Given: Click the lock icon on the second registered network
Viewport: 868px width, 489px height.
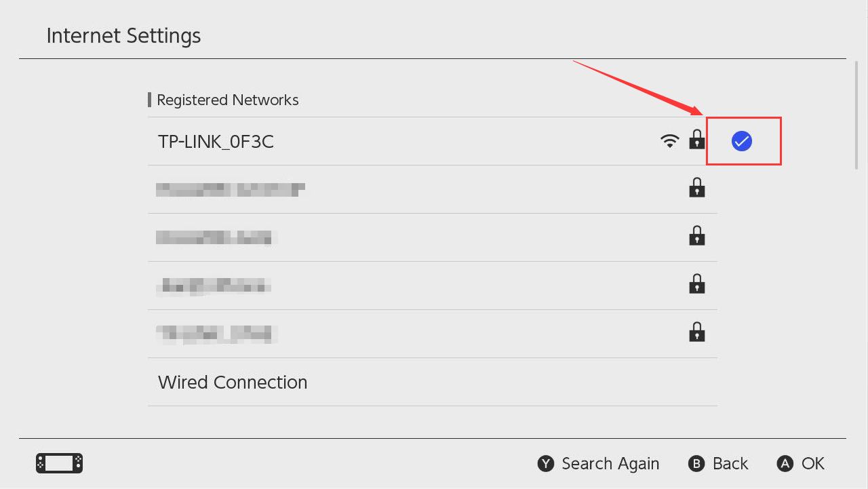Looking at the screenshot, I should pyautogui.click(x=696, y=188).
